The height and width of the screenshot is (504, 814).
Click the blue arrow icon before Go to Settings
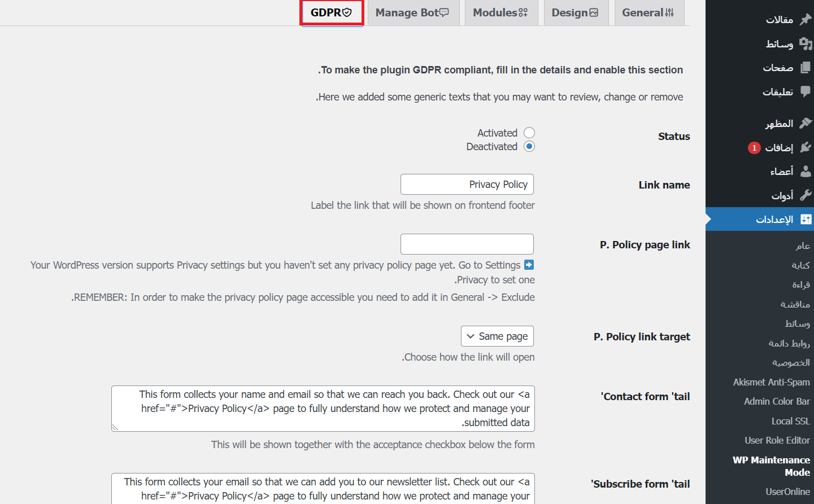(529, 265)
